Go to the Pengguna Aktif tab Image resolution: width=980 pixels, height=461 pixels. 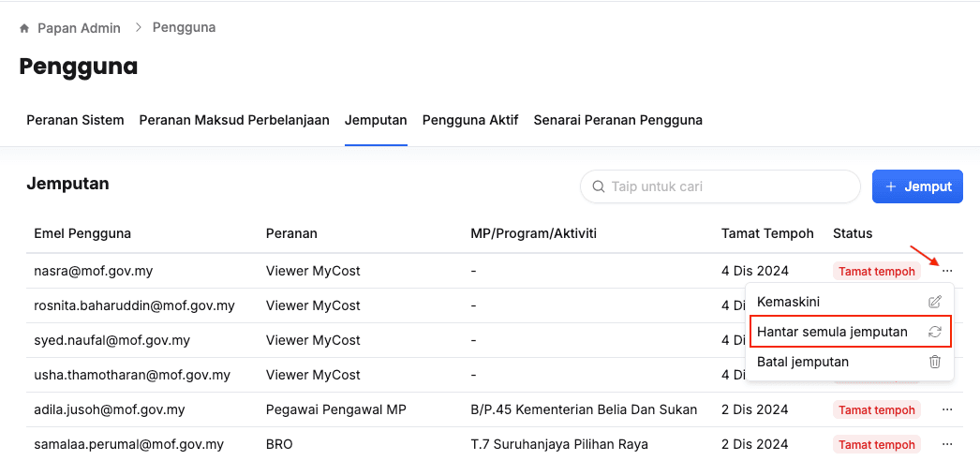click(x=470, y=120)
